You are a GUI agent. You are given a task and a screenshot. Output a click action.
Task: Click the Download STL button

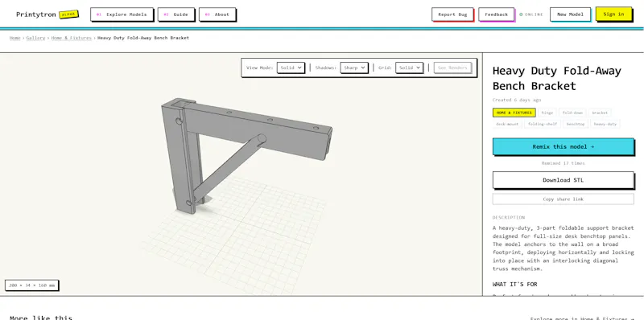coord(563,180)
